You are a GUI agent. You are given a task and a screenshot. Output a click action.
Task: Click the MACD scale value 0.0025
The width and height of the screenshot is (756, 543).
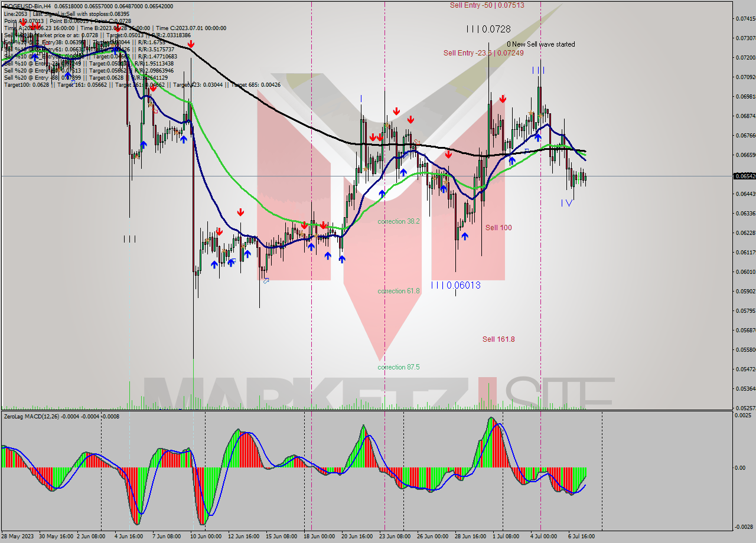point(743,416)
